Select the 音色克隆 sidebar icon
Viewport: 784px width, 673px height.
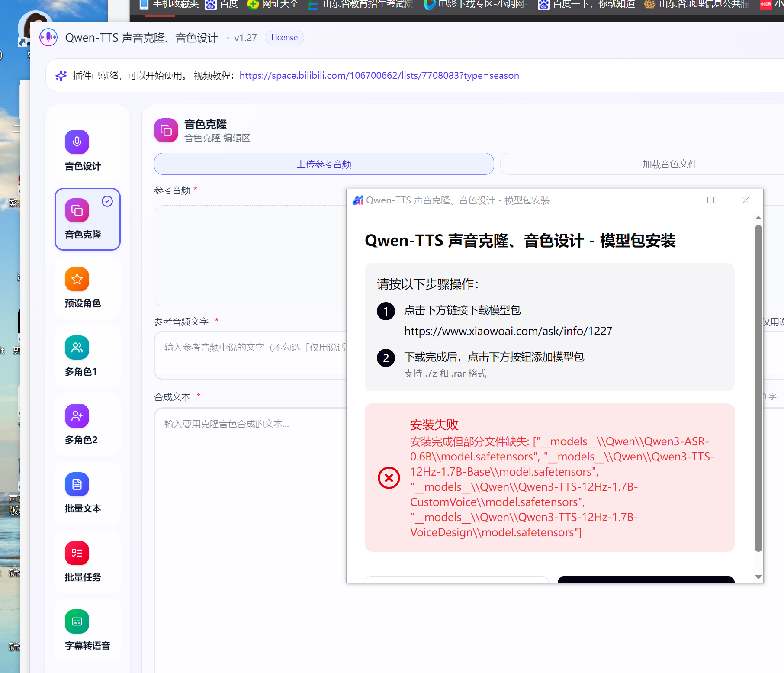(x=77, y=210)
